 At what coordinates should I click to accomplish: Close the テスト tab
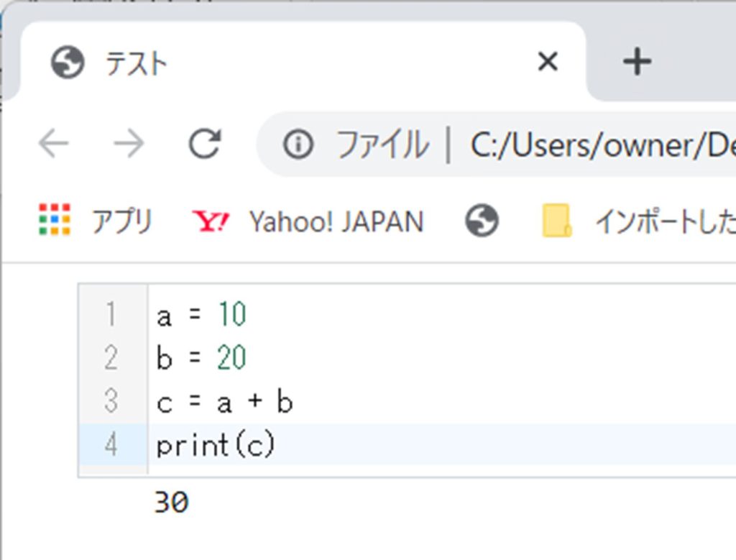click(x=548, y=63)
